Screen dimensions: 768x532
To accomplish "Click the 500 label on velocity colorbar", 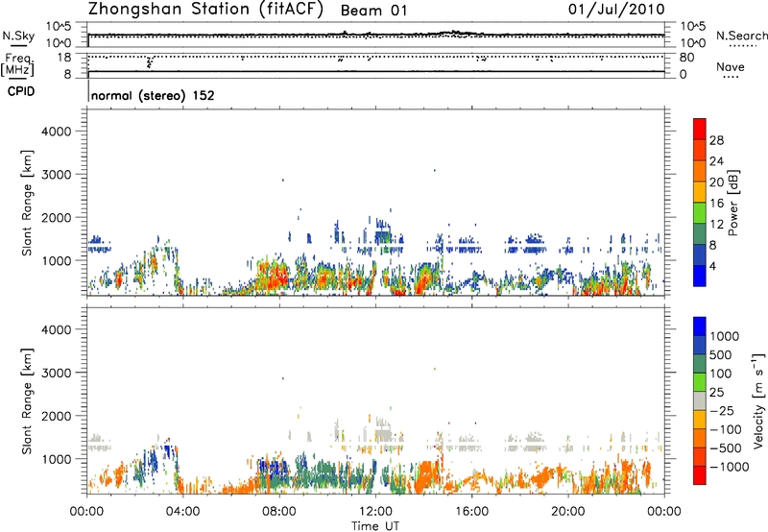I will coord(721,355).
